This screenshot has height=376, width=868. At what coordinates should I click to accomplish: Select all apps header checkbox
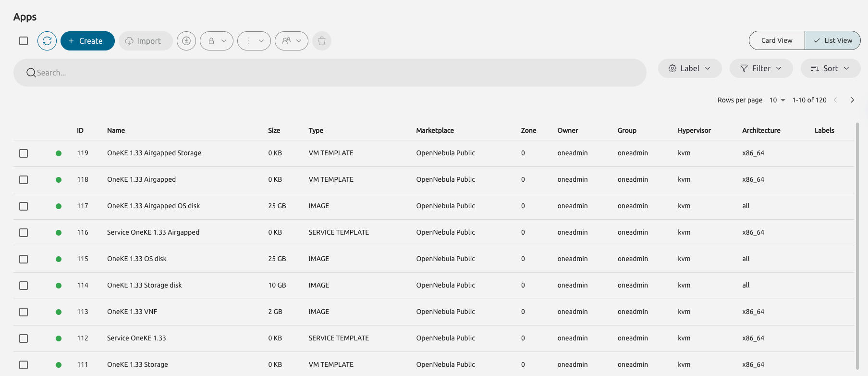pyautogui.click(x=24, y=41)
